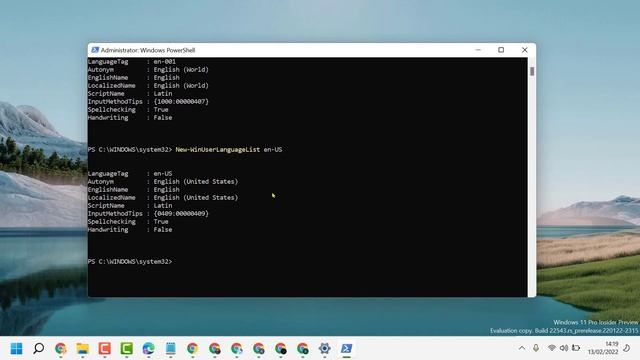Close the Administrator PowerShell window
The width and height of the screenshot is (640, 360).
coord(524,50)
